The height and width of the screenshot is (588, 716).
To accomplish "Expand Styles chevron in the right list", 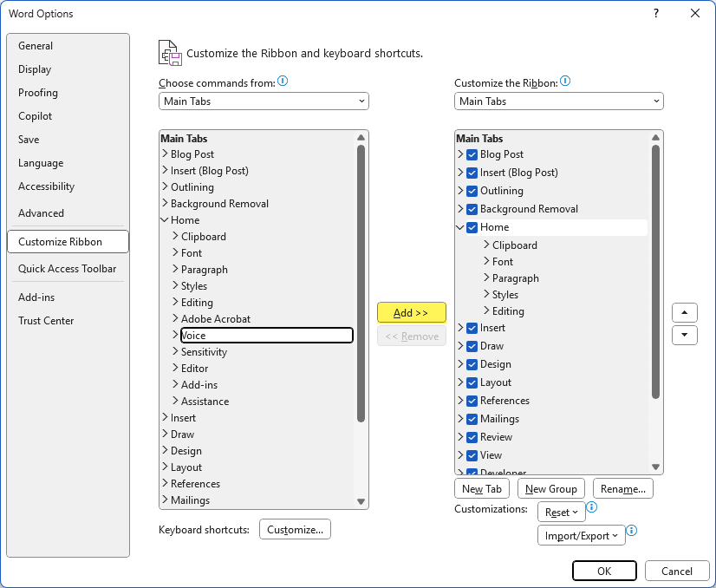I will pyautogui.click(x=486, y=294).
